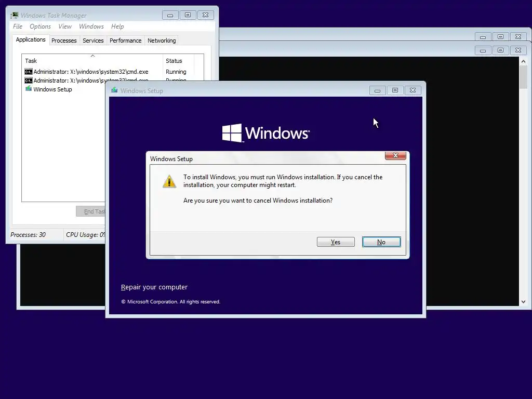This screenshot has height=399, width=532.
Task: Sort the list by the Task column header
Action: pyautogui.click(x=92, y=61)
